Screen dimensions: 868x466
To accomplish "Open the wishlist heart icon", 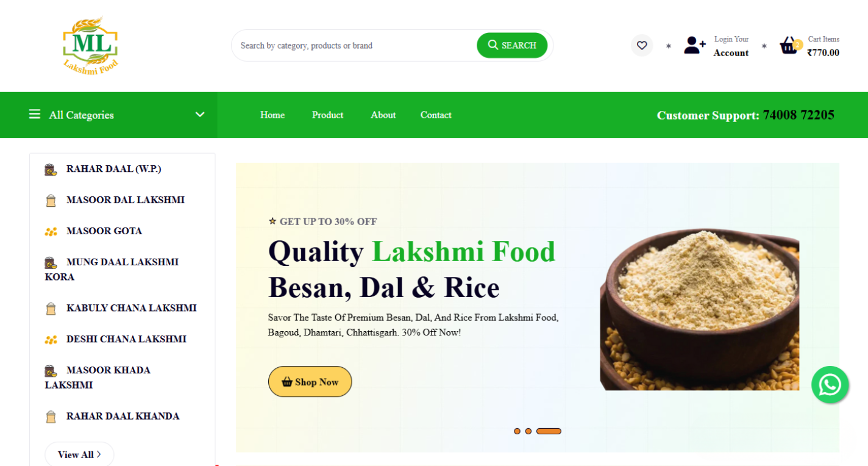I will pos(642,45).
